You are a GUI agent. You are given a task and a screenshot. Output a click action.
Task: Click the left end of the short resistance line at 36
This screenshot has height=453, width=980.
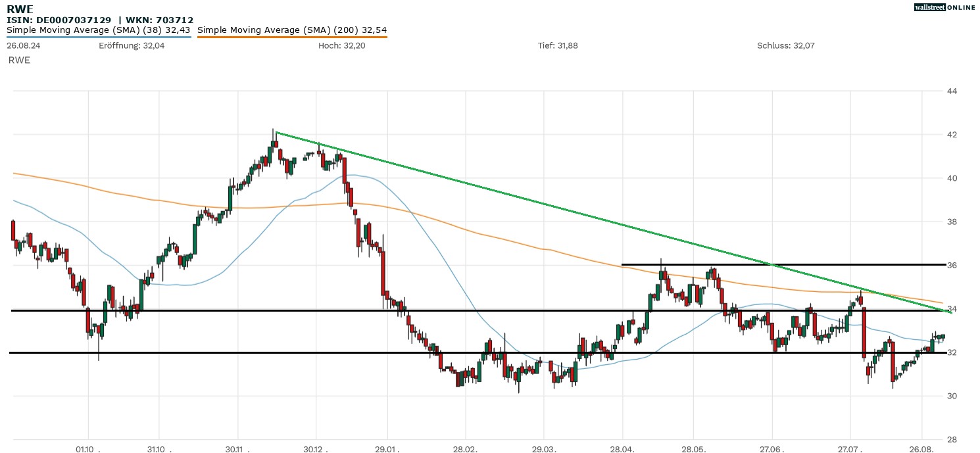[623, 264]
